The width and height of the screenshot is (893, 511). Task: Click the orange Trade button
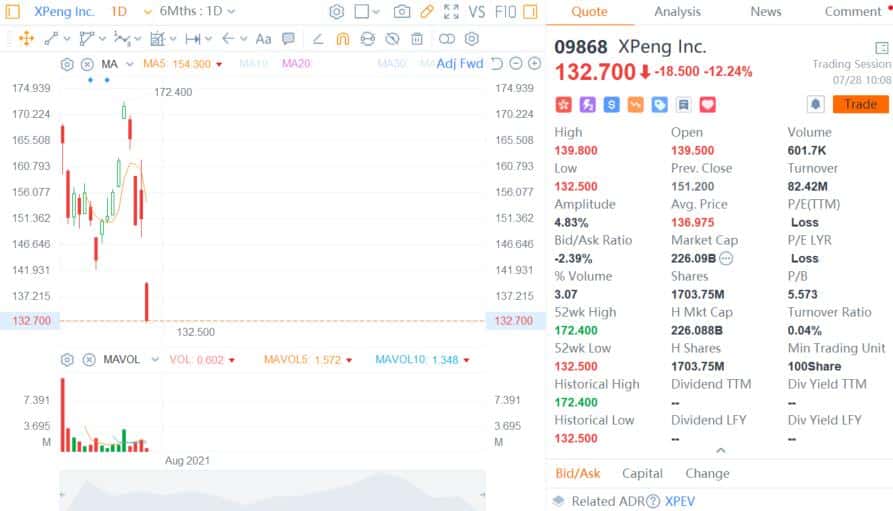[x=860, y=104]
